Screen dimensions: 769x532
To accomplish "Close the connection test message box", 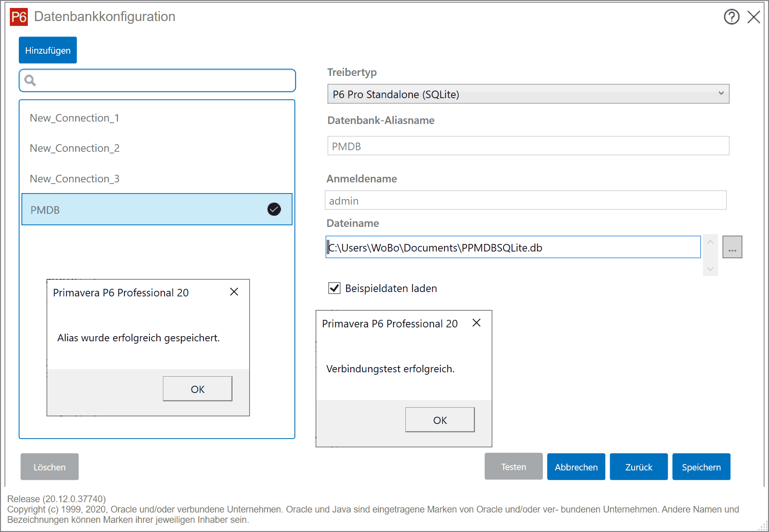I will (x=476, y=323).
